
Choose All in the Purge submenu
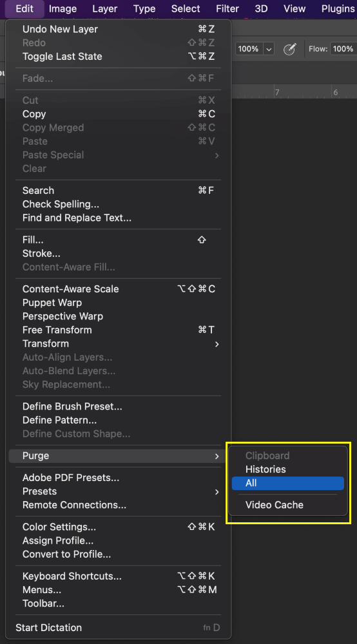[287, 483]
